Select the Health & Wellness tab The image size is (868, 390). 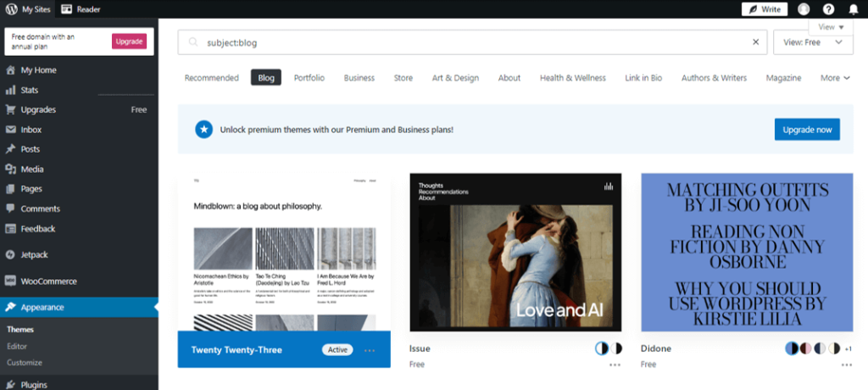click(573, 78)
